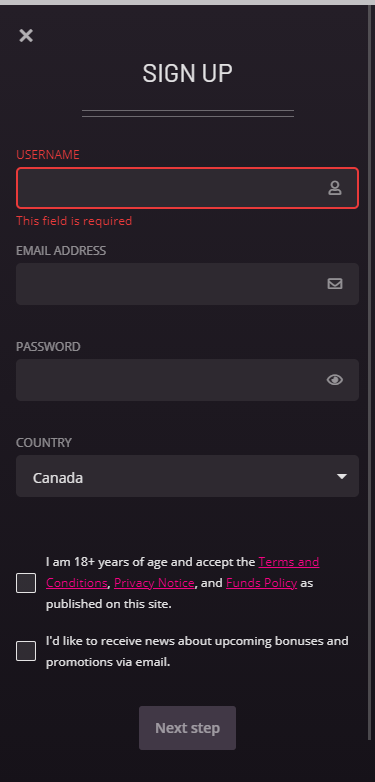
Task: Click the Next step button
Action: click(x=188, y=728)
